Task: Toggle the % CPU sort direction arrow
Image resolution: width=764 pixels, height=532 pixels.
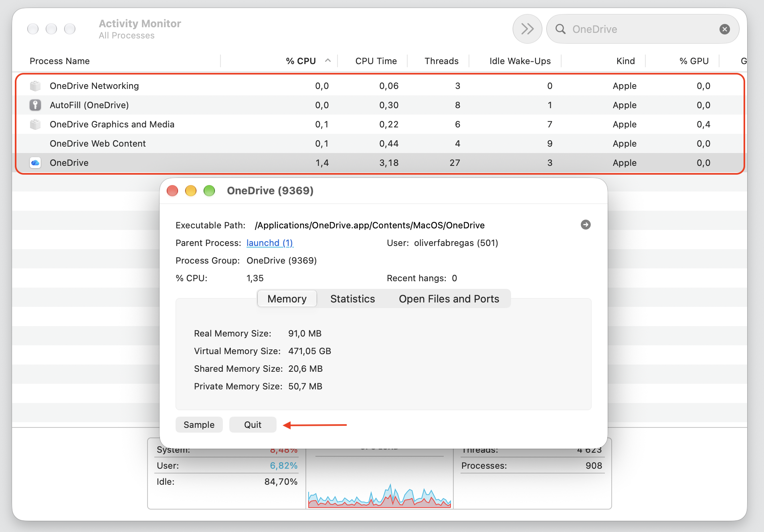Action: (327, 60)
